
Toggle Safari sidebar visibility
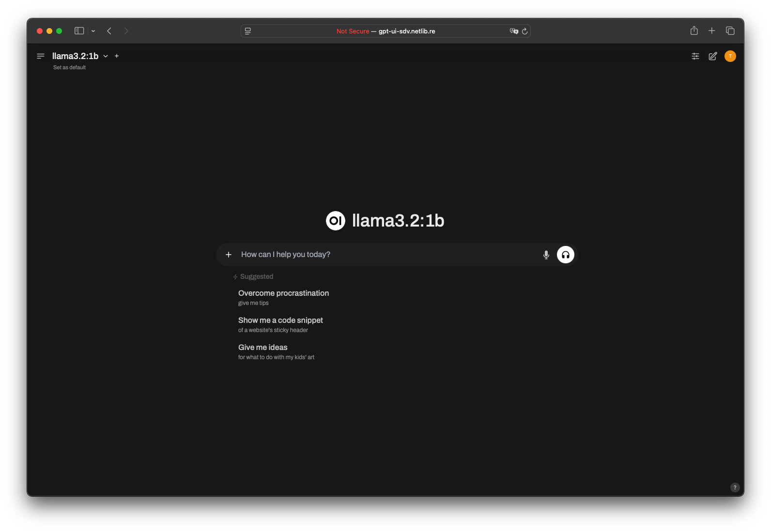(x=79, y=31)
